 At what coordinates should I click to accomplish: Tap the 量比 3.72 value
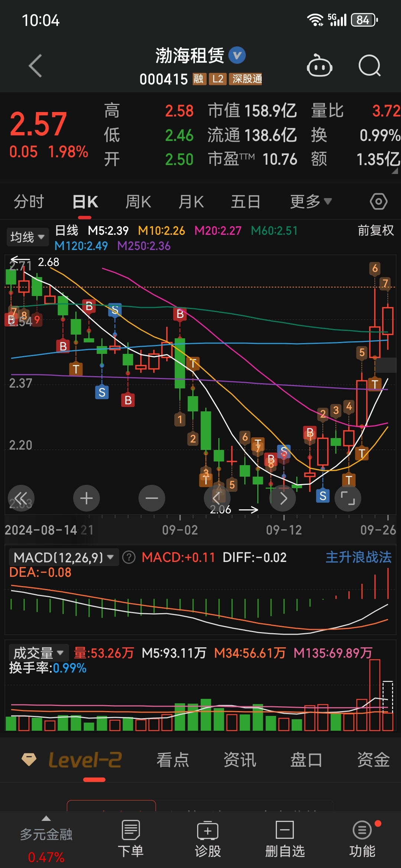tap(356, 111)
